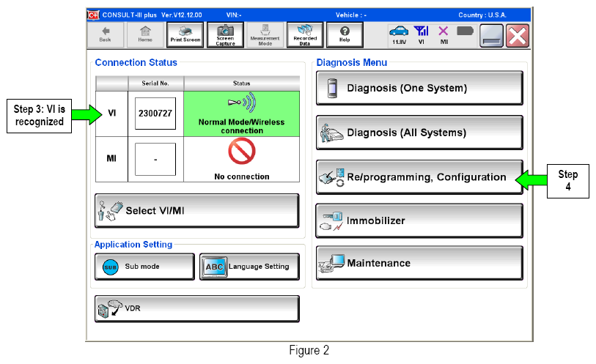Click the CONSULT-III plus logo in title bar
Image resolution: width=596 pixels, height=364 pixels.
click(94, 15)
